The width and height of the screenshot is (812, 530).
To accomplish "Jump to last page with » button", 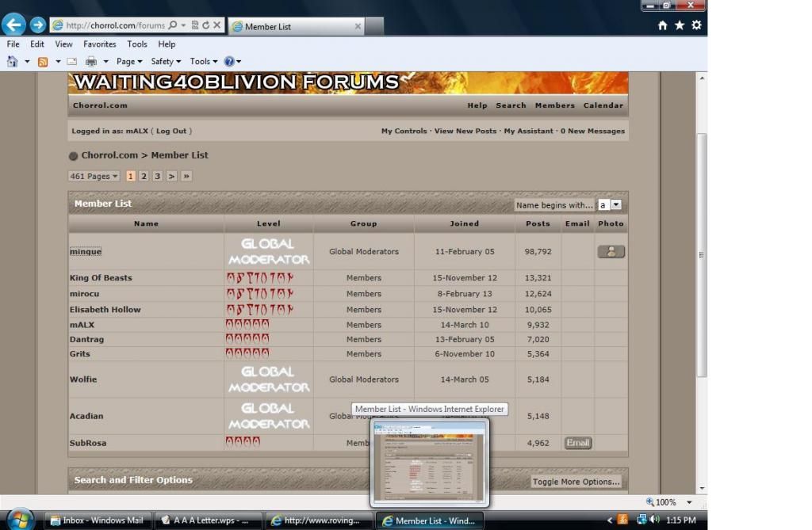I will click(186, 176).
